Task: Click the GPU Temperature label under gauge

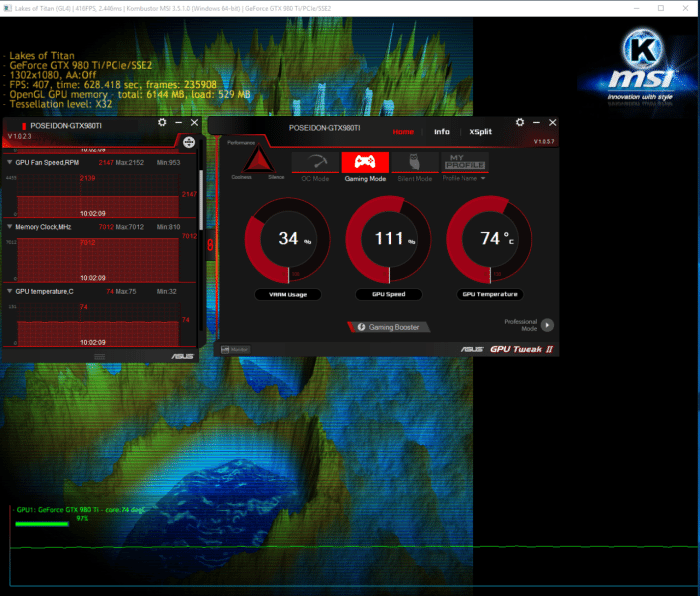Action: [490, 294]
